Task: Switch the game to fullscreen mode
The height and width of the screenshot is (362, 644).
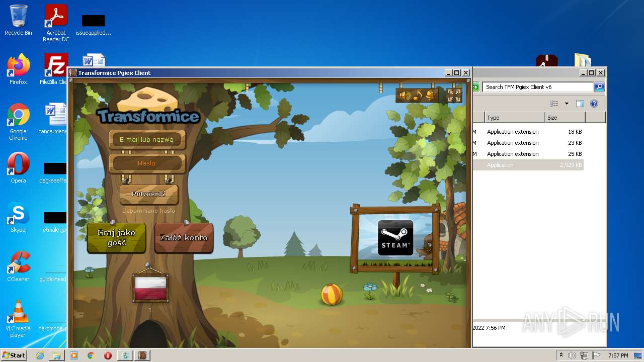Action: (x=454, y=95)
